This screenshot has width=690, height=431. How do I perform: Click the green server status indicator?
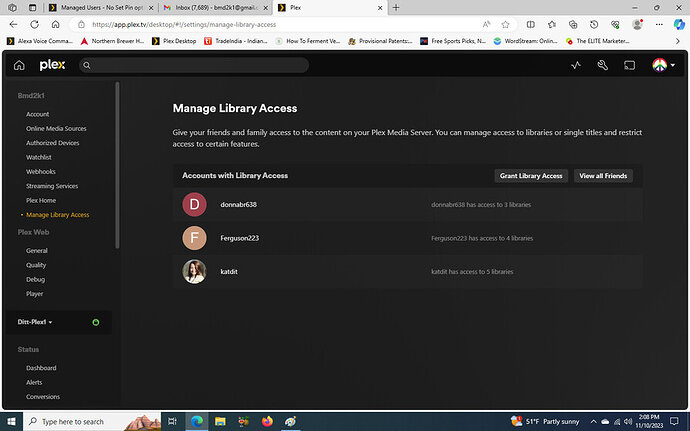tap(95, 322)
